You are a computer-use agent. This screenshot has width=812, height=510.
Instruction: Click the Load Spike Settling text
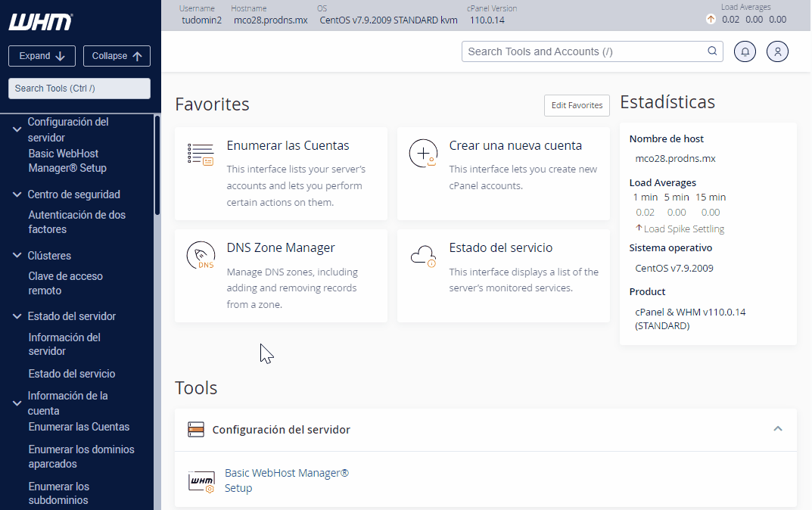[683, 229]
